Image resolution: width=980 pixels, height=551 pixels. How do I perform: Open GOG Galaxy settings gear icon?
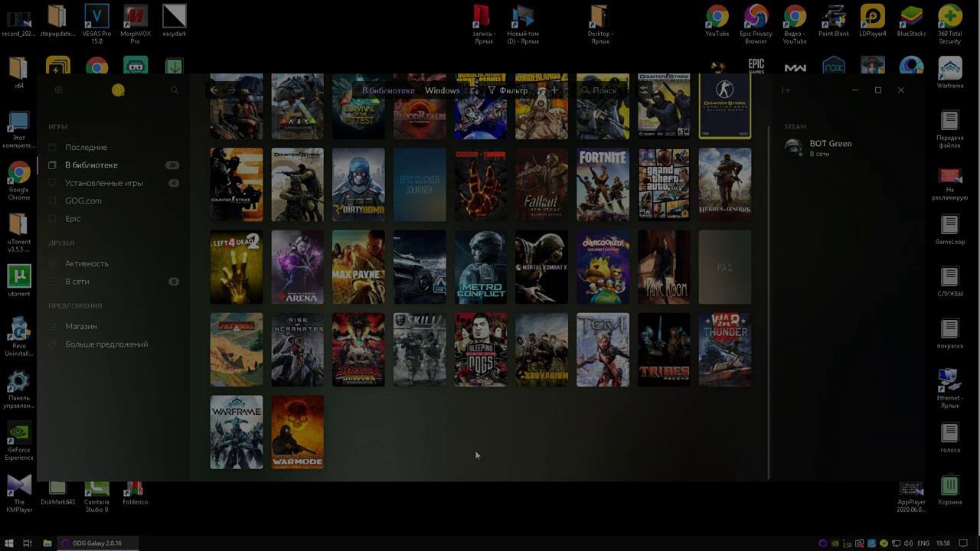click(x=58, y=90)
